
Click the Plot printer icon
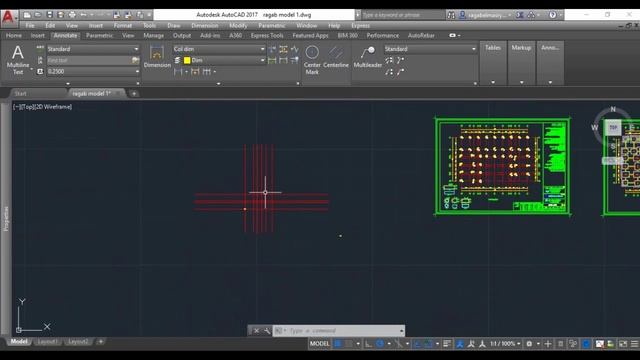click(x=72, y=15)
